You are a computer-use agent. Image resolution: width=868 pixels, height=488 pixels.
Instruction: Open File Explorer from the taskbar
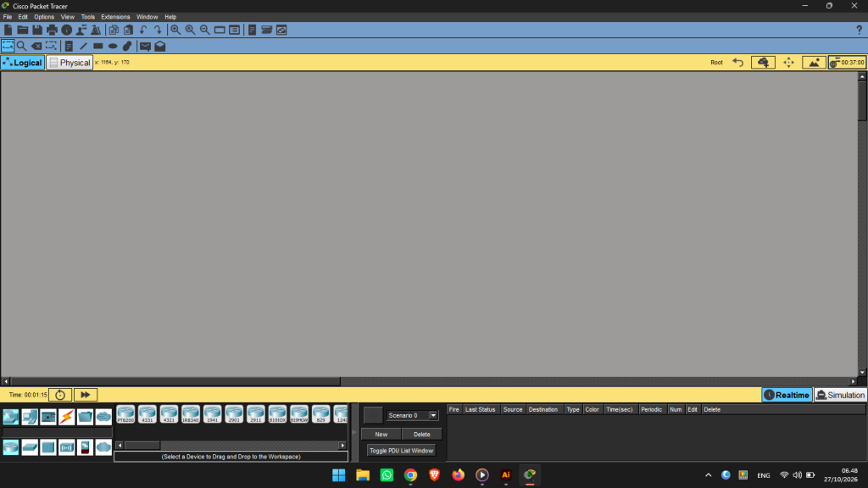(x=363, y=474)
